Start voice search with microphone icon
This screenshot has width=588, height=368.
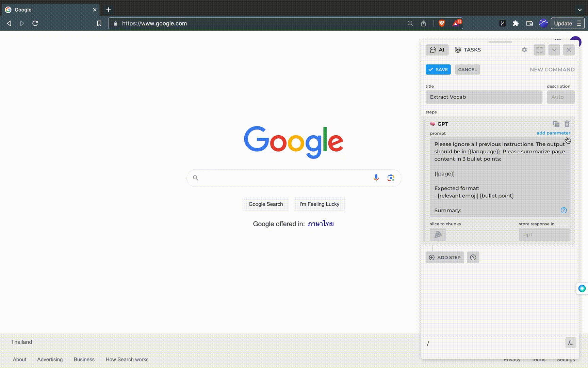coord(376,178)
